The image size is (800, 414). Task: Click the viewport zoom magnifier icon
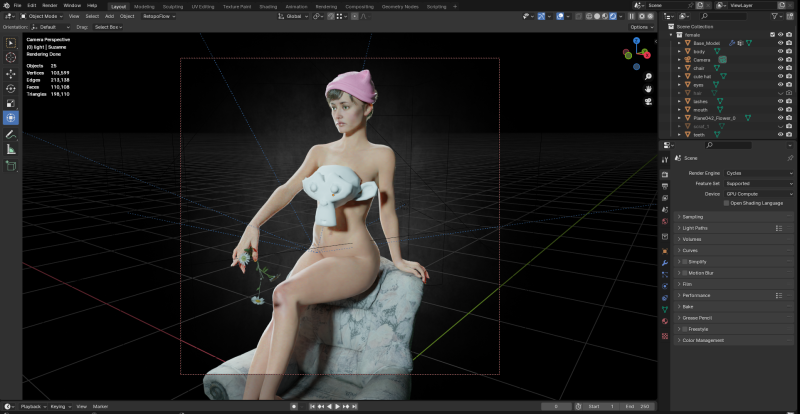pos(649,75)
